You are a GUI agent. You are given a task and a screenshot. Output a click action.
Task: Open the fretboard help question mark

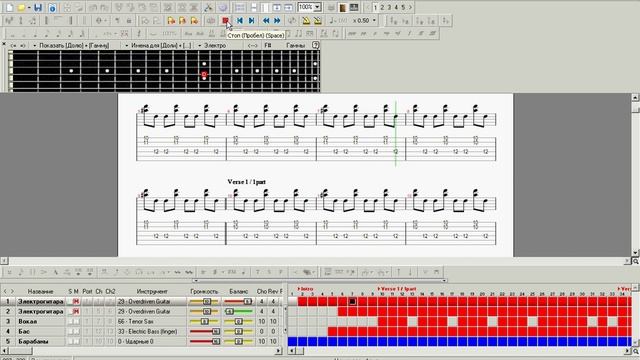click(x=315, y=45)
